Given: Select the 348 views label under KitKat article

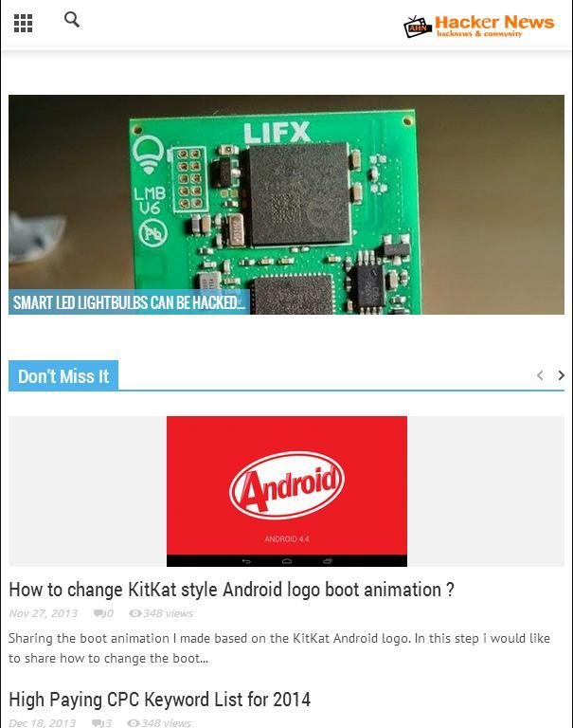Looking at the screenshot, I should click(168, 613).
